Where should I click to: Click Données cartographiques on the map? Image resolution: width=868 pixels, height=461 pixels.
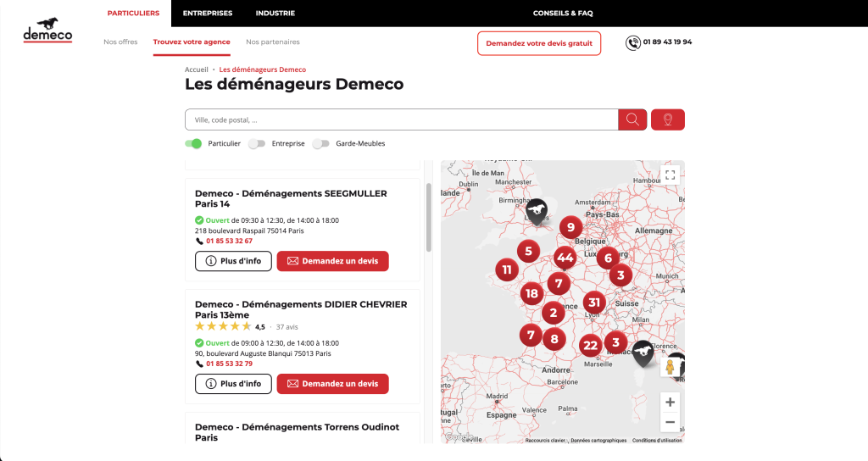point(598,441)
